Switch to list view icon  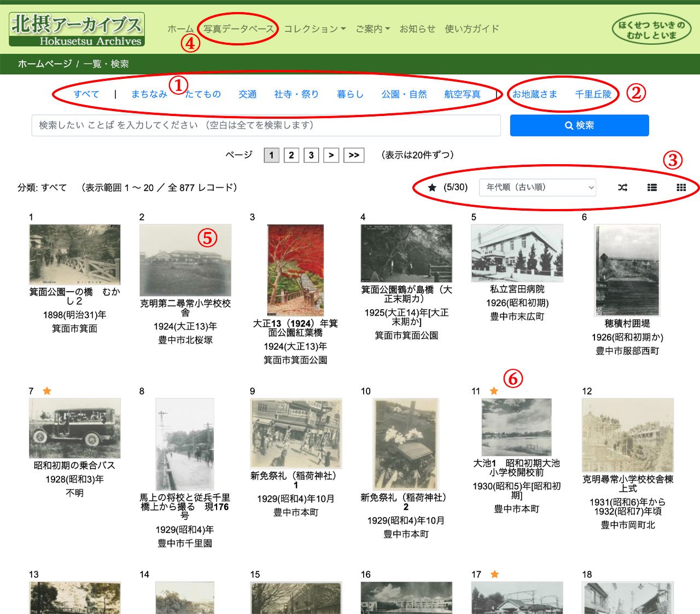click(x=652, y=188)
